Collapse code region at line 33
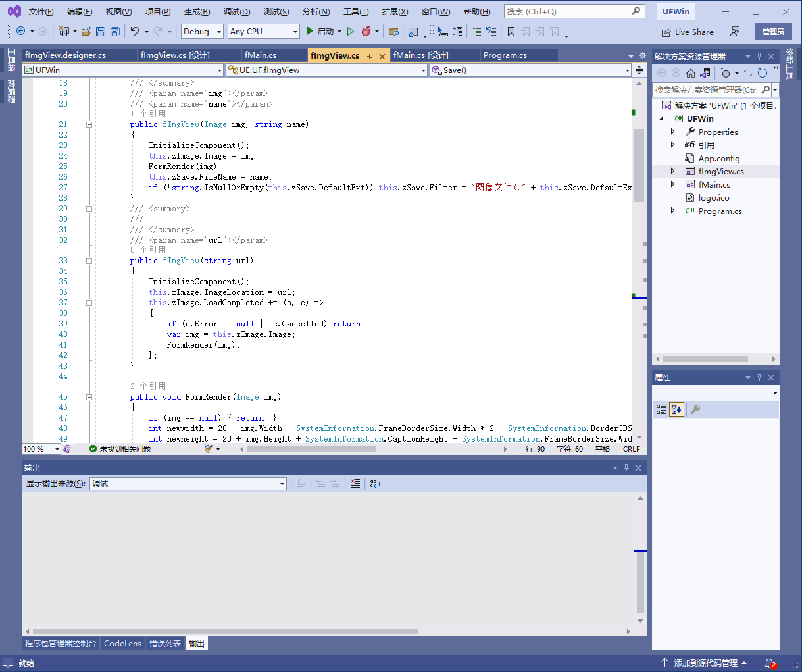802x672 pixels. point(89,261)
